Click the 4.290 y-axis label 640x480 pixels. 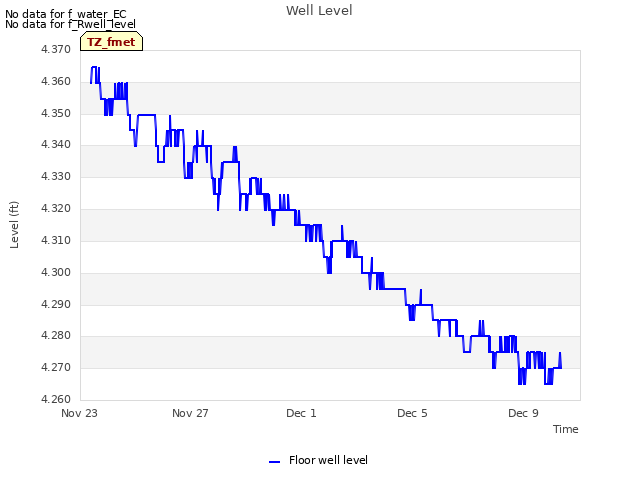pyautogui.click(x=56, y=304)
